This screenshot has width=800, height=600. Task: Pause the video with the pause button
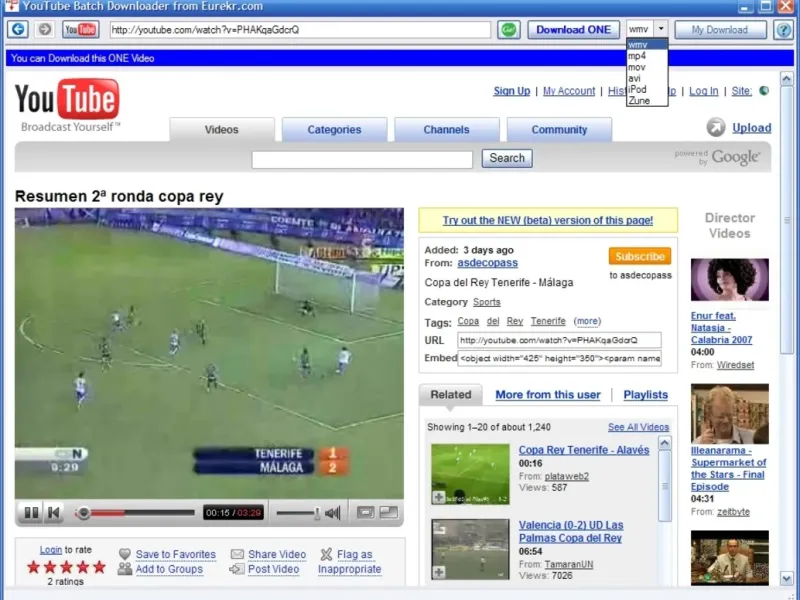tap(31, 512)
